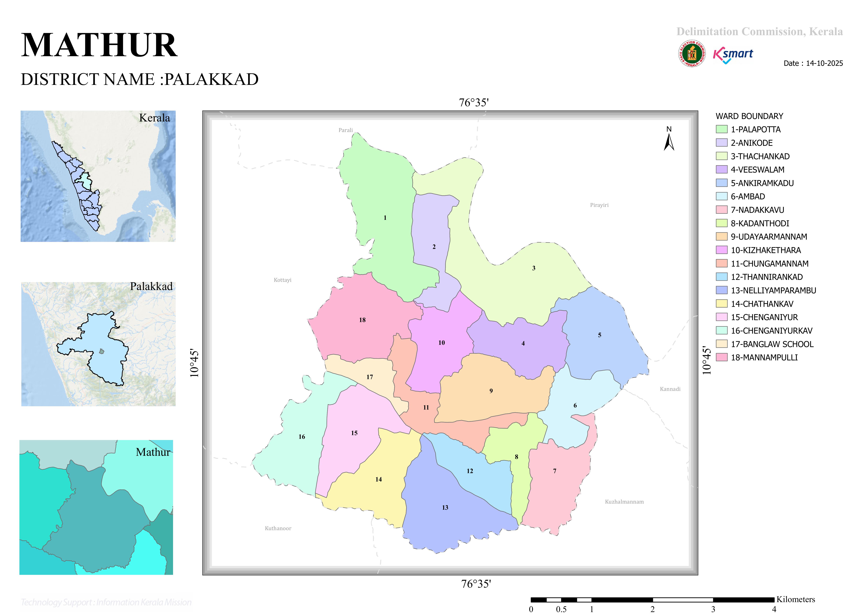
Task: Click the Mathur panchayat inset map
Action: pyautogui.click(x=96, y=507)
